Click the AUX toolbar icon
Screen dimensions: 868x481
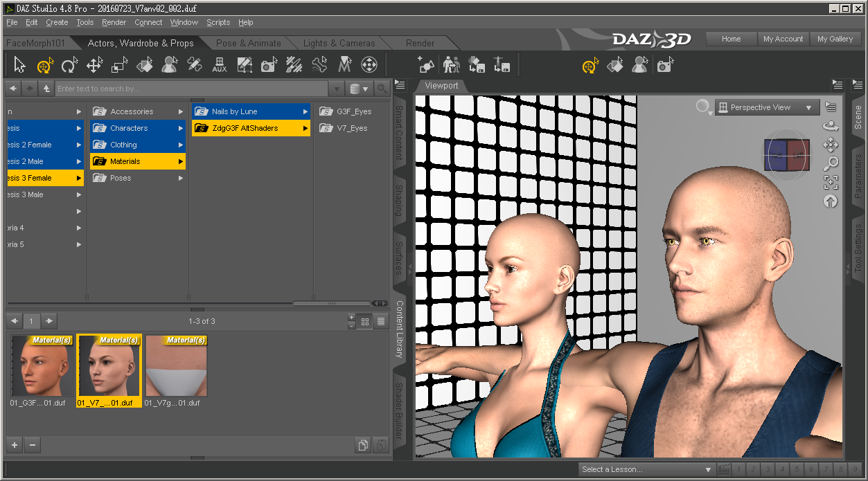click(x=220, y=66)
